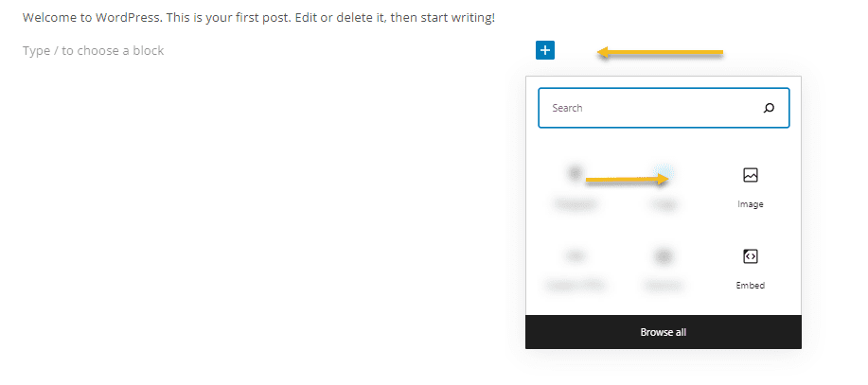The height and width of the screenshot is (385, 868).
Task: Click the Welcome to WordPress paragraph
Action: [x=258, y=18]
